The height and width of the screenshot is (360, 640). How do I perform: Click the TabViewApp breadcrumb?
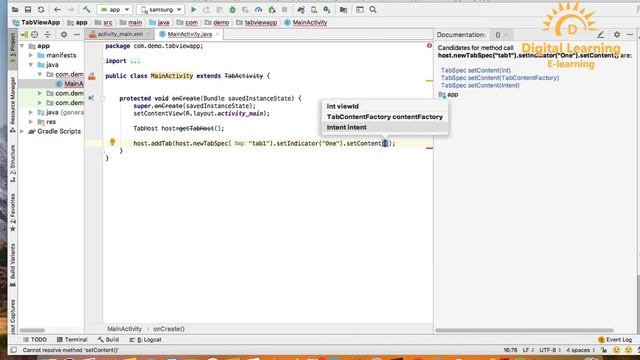tap(36, 22)
